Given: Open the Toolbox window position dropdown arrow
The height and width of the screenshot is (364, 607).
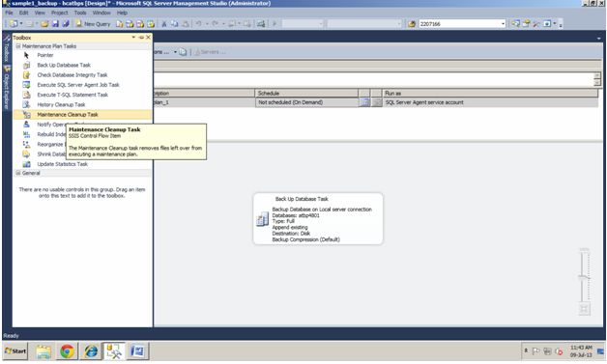Looking at the screenshot, I should click(x=133, y=38).
